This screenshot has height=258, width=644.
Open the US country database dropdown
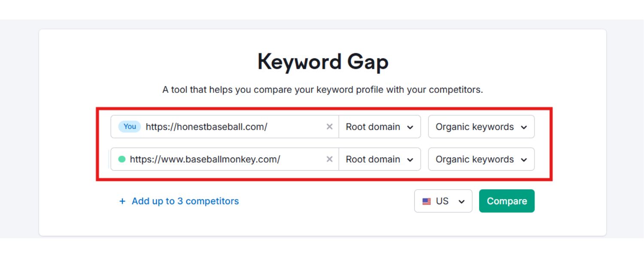[x=443, y=201]
